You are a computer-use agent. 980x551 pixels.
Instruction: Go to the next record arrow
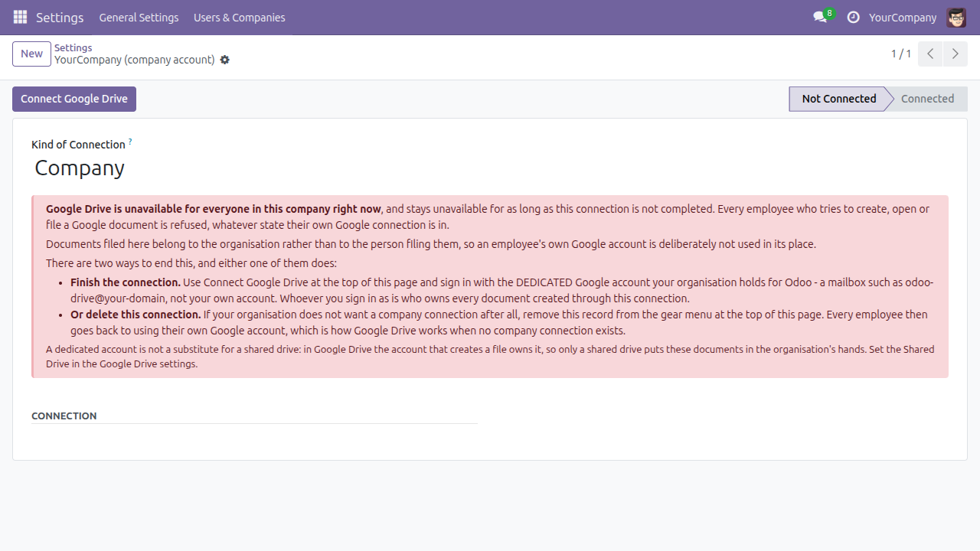(955, 54)
